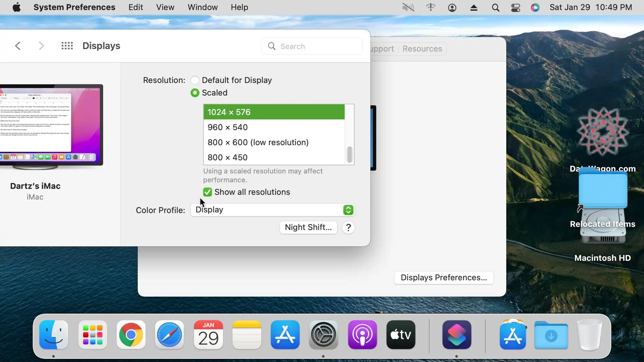Click the help question mark button
This screenshot has height=362, width=644.
[348, 228]
